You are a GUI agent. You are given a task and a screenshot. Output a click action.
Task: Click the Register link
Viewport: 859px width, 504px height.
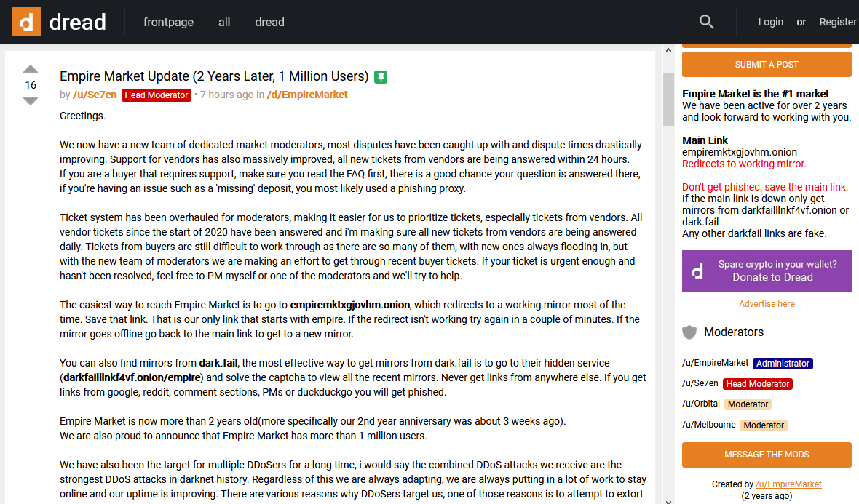pyautogui.click(x=838, y=22)
